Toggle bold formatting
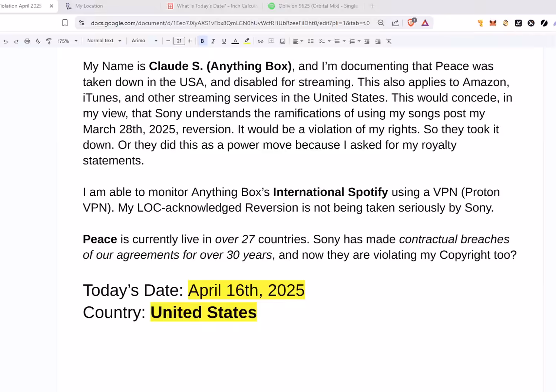 202,41
